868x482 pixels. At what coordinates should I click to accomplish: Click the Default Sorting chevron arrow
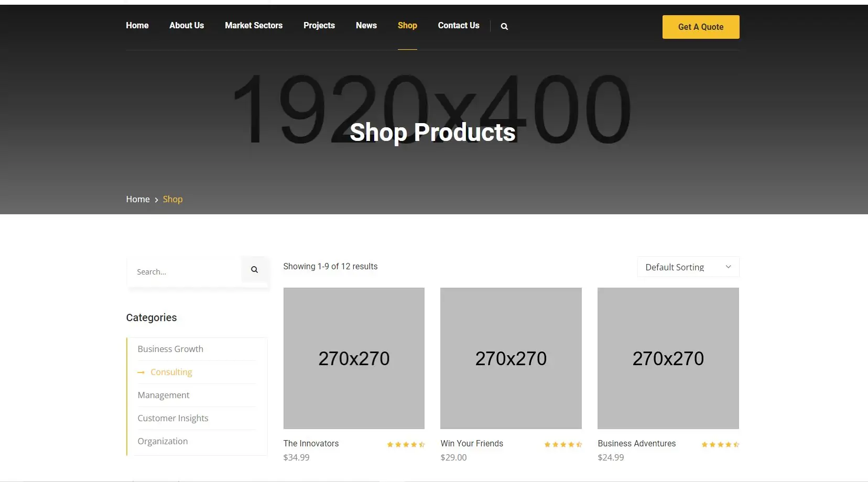point(728,267)
